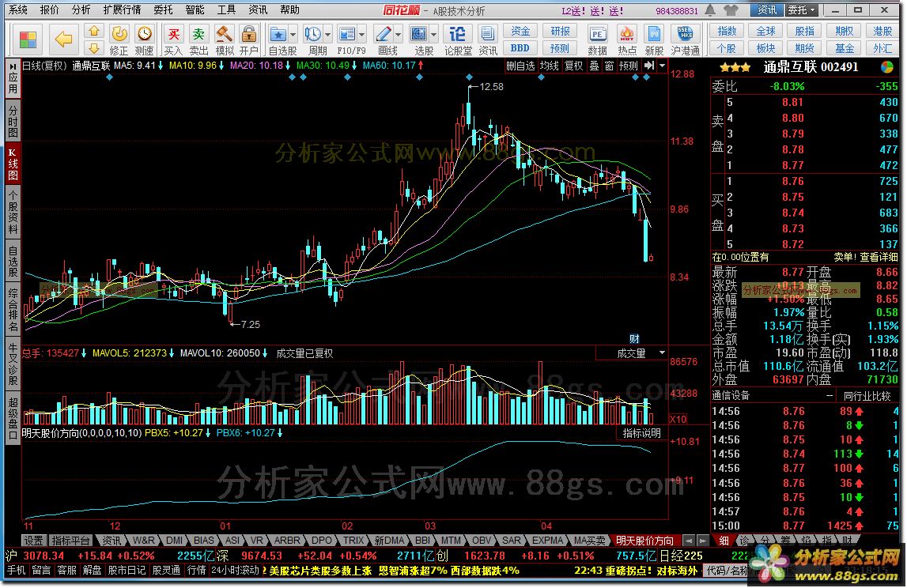Expand the F10/F9 dropdown arrow
This screenshot has height=588, width=907.
coord(361,35)
